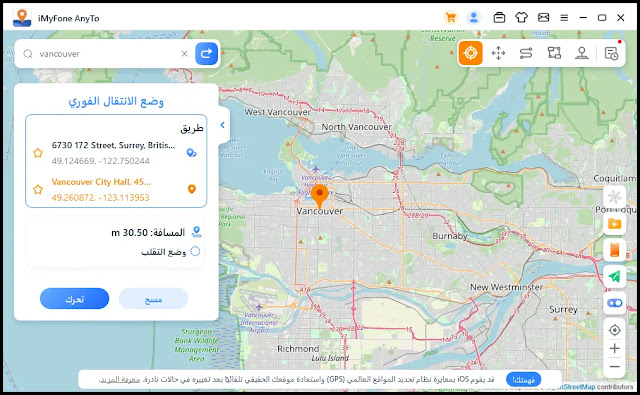
Task: Select the Joystick mode arrows icon
Action: pyautogui.click(x=498, y=53)
